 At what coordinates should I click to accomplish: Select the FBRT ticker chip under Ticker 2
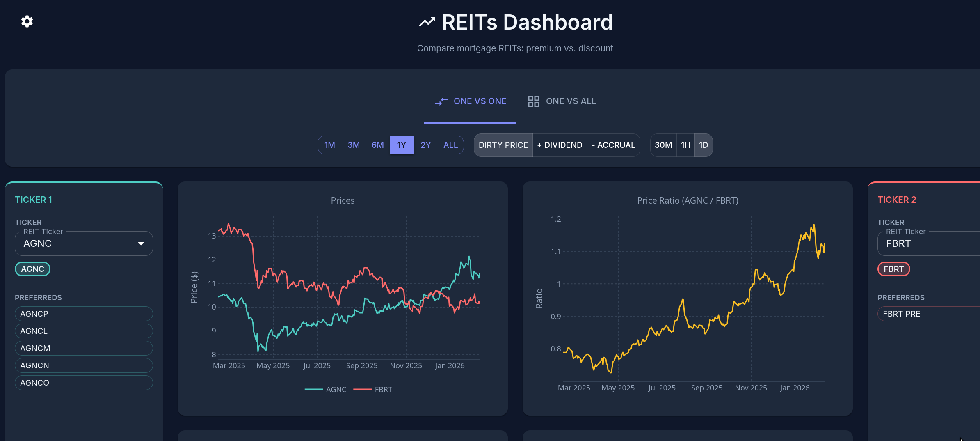(x=893, y=269)
